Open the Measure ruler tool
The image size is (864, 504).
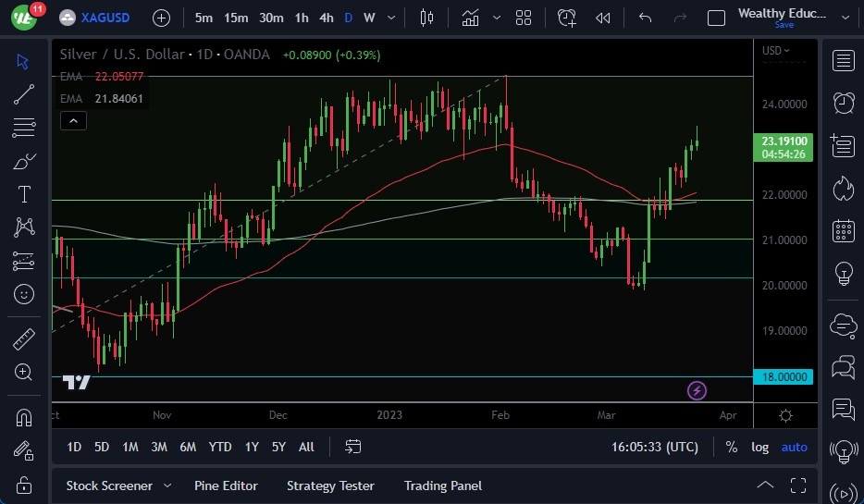(24, 339)
